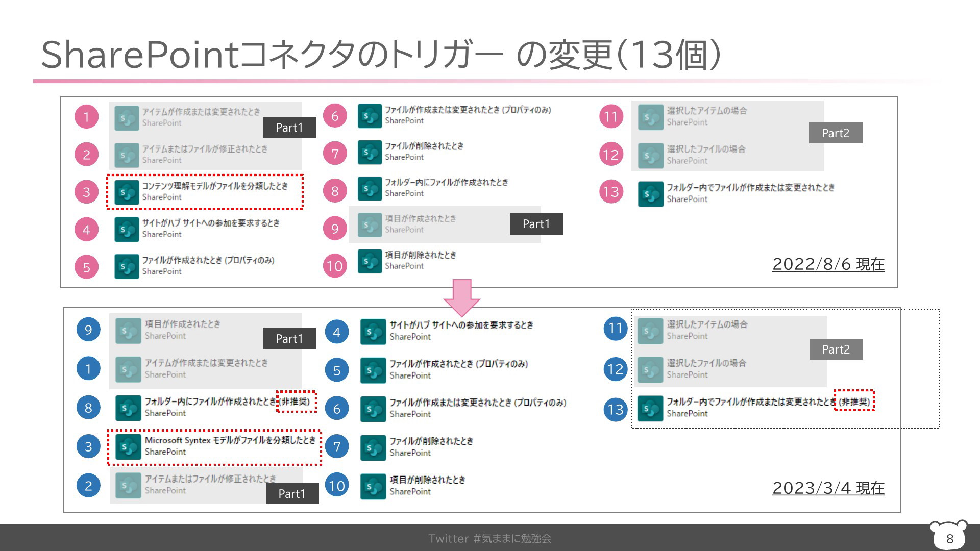This screenshot has width=980, height=551.
Task: Click the (非推奨) label after フォルダー内にファイルが作成されたとき
Action: tap(296, 402)
